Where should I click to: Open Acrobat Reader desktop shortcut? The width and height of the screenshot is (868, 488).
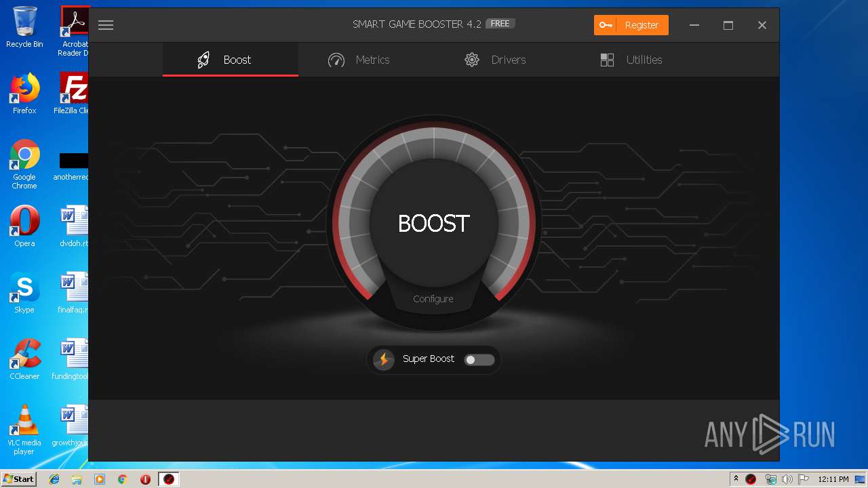pos(74,31)
